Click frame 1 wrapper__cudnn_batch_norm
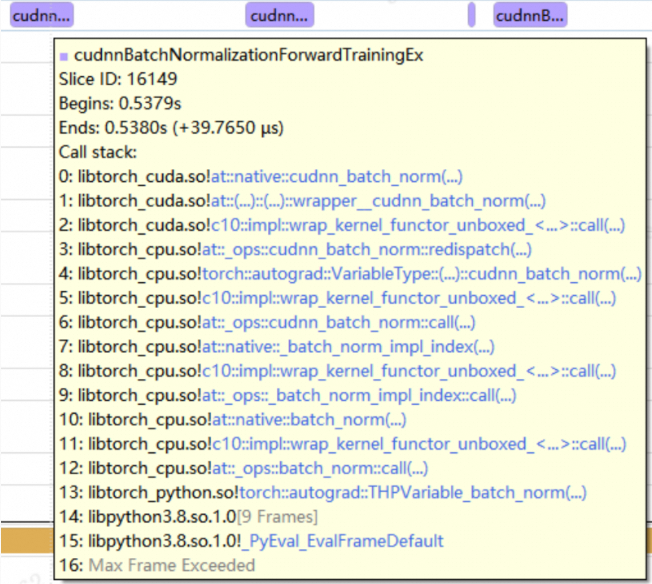The height and width of the screenshot is (584, 652). click(302, 201)
